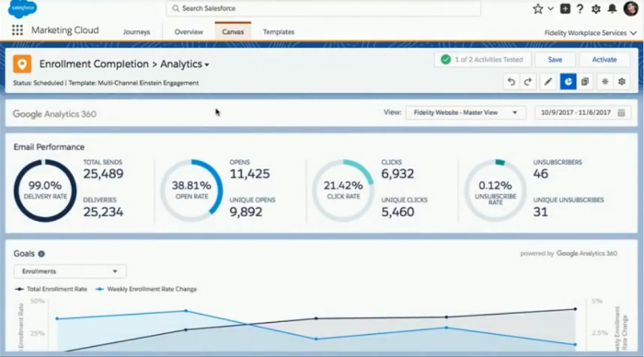Open journey settings gear icon
Image resolution: width=644 pixels, height=357 pixels.
coord(622,82)
